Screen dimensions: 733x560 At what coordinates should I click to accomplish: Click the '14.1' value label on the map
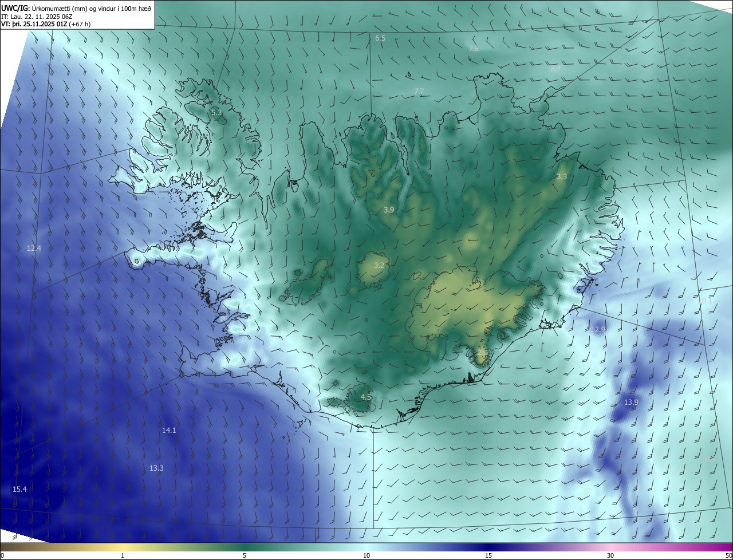pyautogui.click(x=169, y=430)
